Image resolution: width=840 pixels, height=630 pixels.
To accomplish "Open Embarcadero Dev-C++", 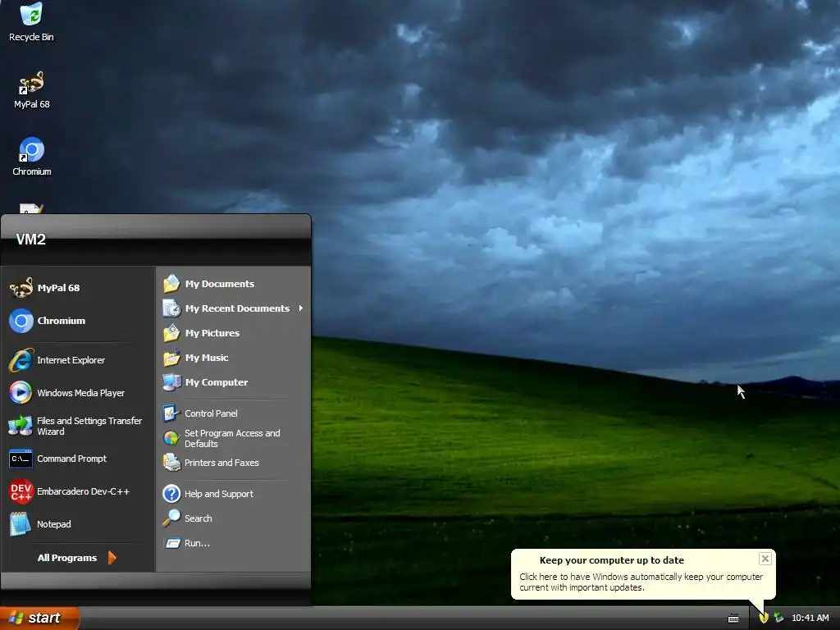I will 78,491.
